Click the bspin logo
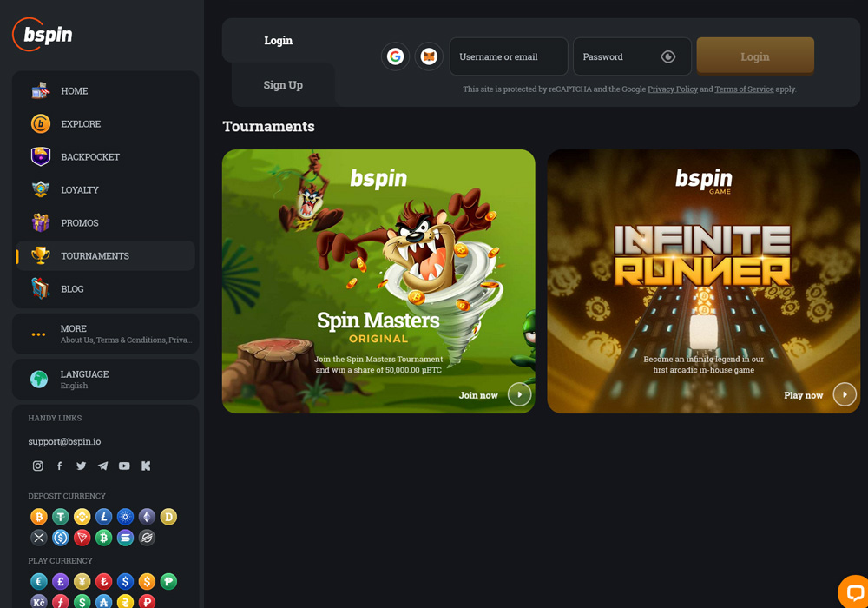This screenshot has width=868, height=608. click(x=43, y=35)
